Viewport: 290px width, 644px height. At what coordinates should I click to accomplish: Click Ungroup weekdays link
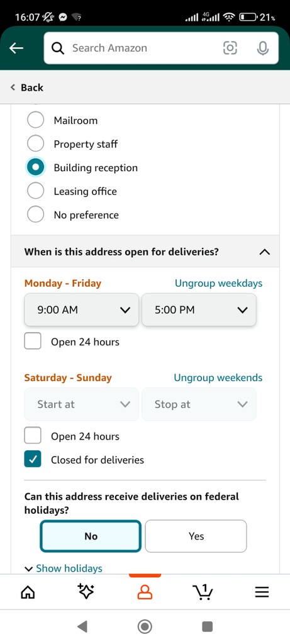[x=218, y=284]
